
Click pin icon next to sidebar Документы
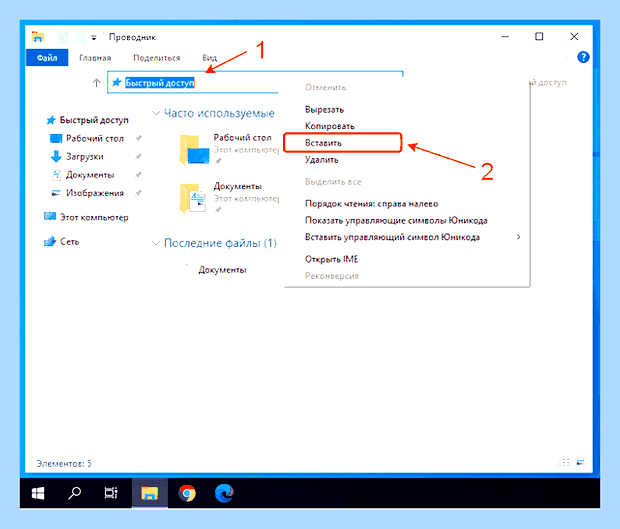[138, 175]
